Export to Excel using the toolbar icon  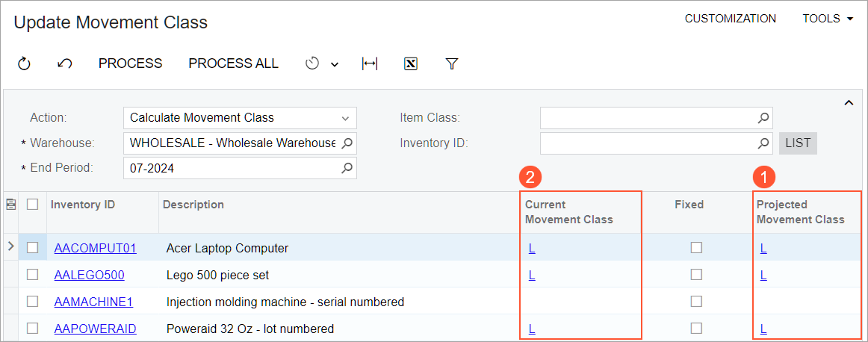[410, 64]
